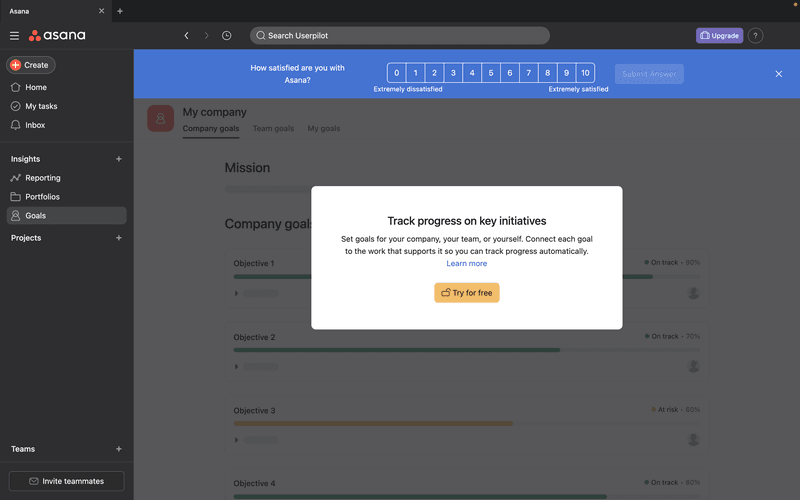Click Objective 4 title text
Screen dimensions: 800x500
click(x=254, y=483)
